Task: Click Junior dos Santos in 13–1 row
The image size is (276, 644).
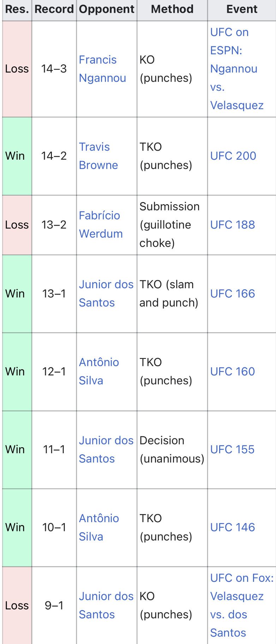Action: (x=106, y=294)
